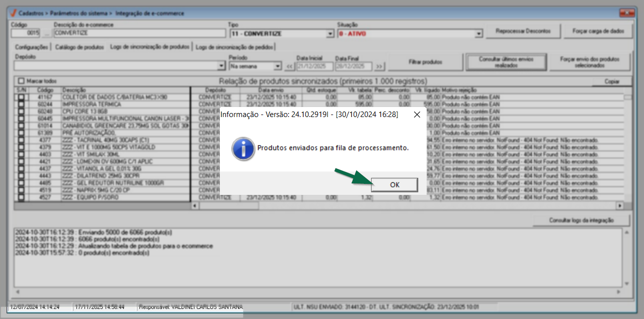Confirm the information dialog with OK

pos(394,185)
